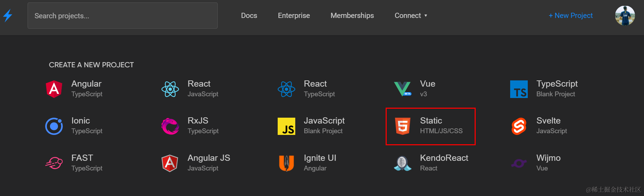Focus the Search projects input field
This screenshot has width=644, height=196.
(122, 16)
